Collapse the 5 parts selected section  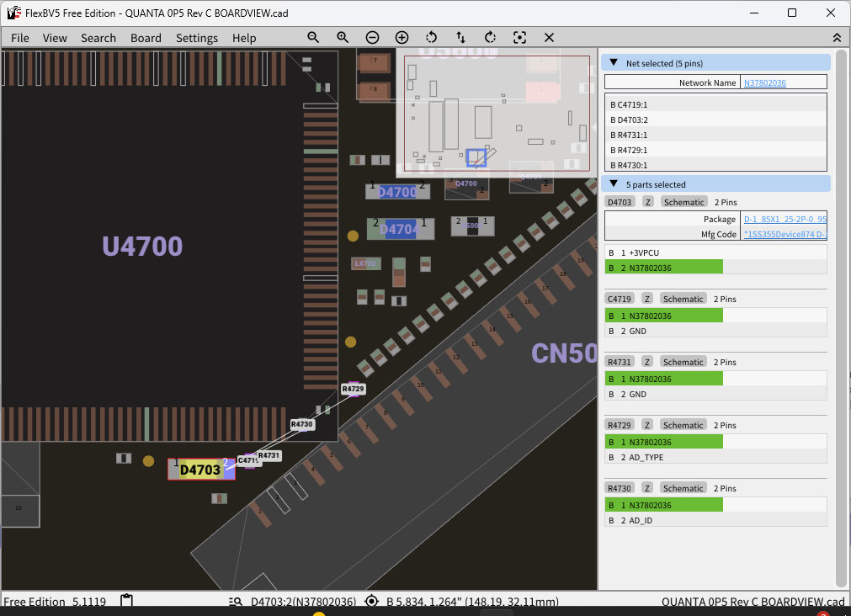pos(614,184)
